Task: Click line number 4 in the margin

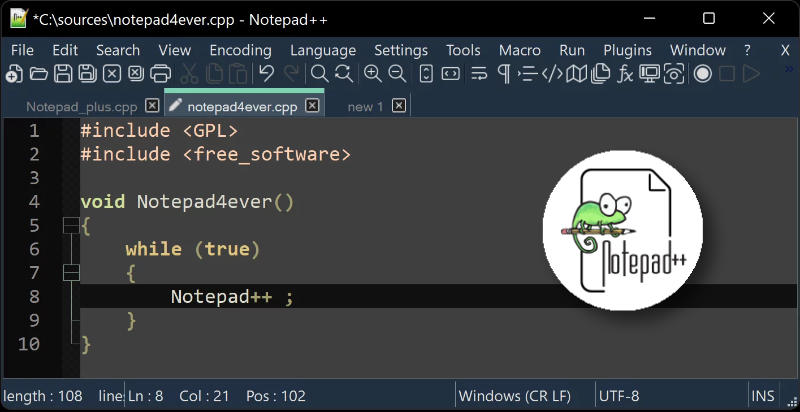Action: (34, 202)
